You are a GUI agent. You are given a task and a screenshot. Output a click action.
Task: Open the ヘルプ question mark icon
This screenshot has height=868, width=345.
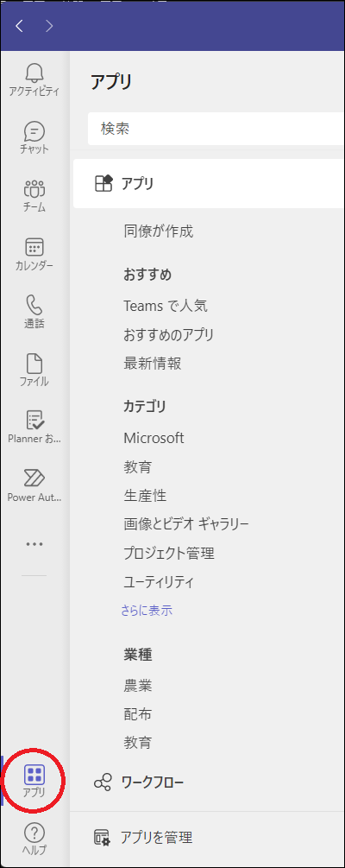click(x=34, y=832)
